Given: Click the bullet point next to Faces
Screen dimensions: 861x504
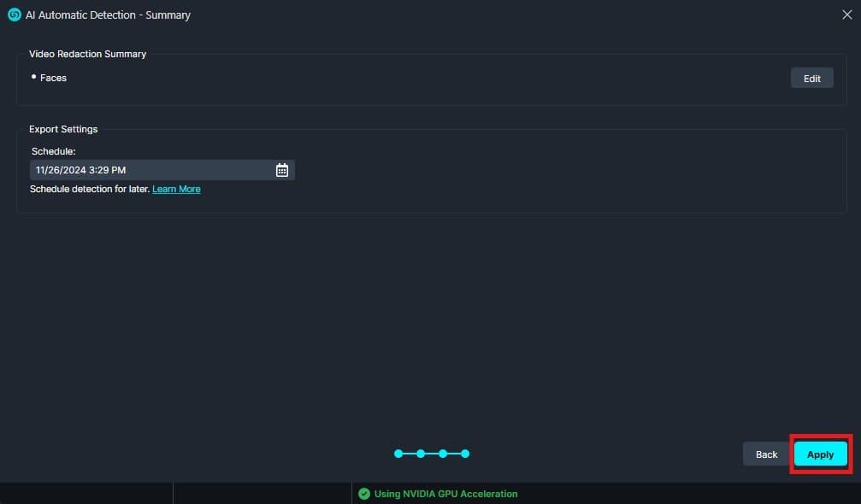Looking at the screenshot, I should pos(34,77).
